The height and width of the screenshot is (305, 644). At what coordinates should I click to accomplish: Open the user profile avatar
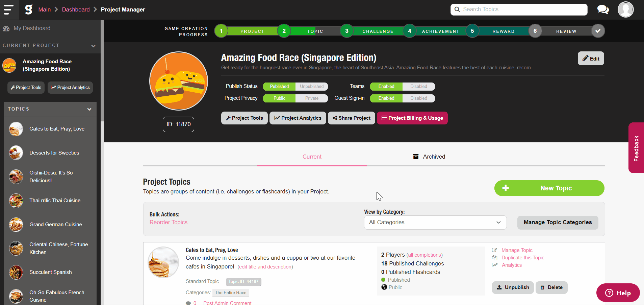click(x=625, y=9)
